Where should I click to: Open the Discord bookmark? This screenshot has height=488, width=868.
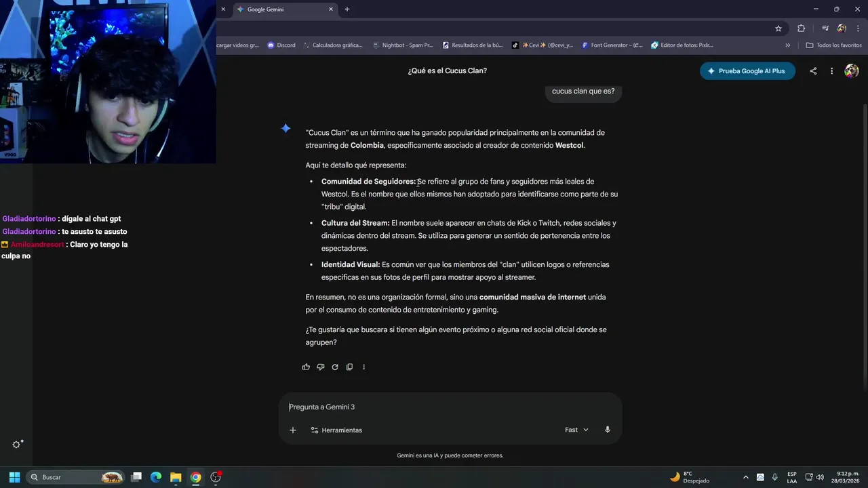click(281, 45)
